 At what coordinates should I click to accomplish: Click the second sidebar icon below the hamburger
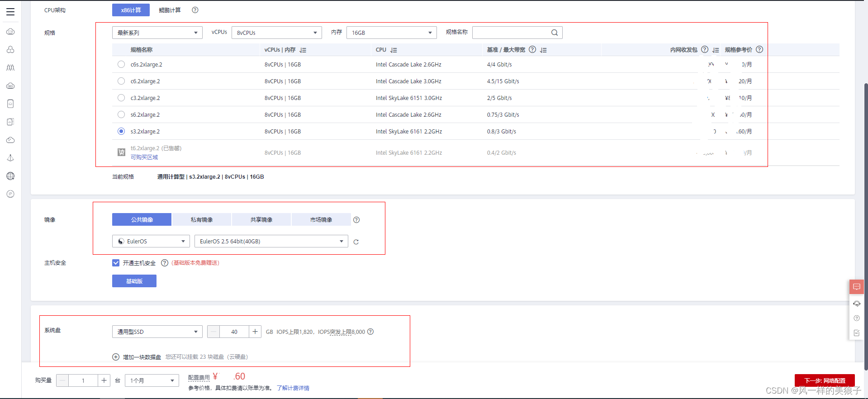(10, 49)
